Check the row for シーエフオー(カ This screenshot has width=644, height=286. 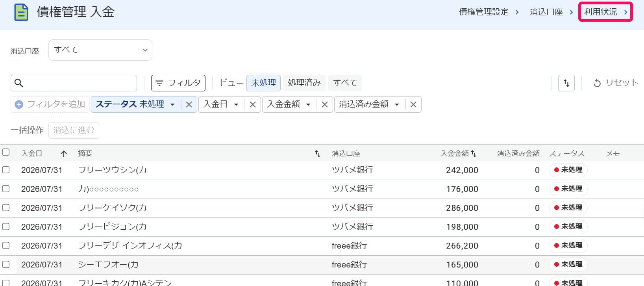(6, 264)
